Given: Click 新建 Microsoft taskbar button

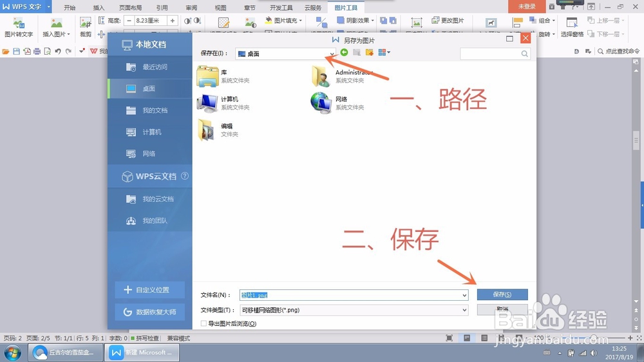Looking at the screenshot, I should coord(142,352).
